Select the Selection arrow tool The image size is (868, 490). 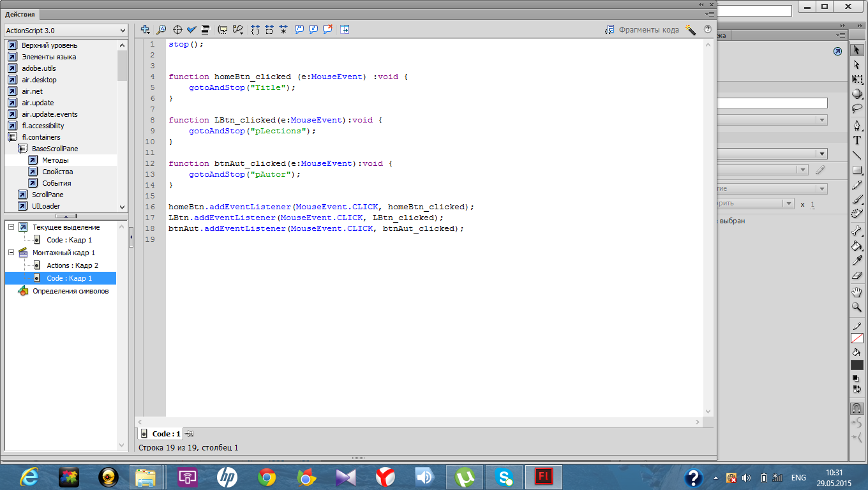tap(857, 49)
